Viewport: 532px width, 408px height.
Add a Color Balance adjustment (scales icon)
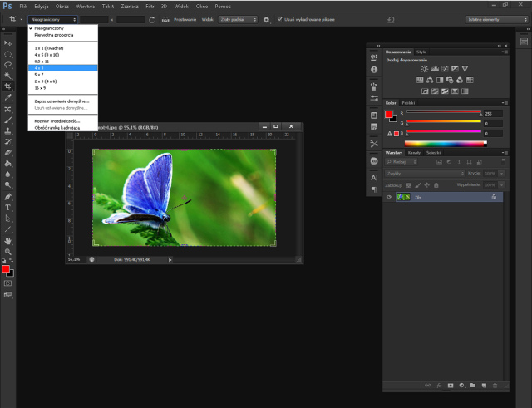click(x=430, y=80)
